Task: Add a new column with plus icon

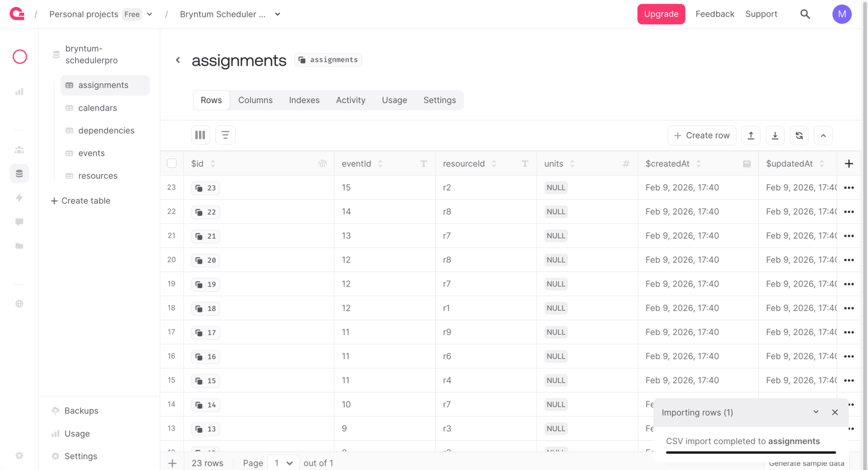Action: point(849,164)
